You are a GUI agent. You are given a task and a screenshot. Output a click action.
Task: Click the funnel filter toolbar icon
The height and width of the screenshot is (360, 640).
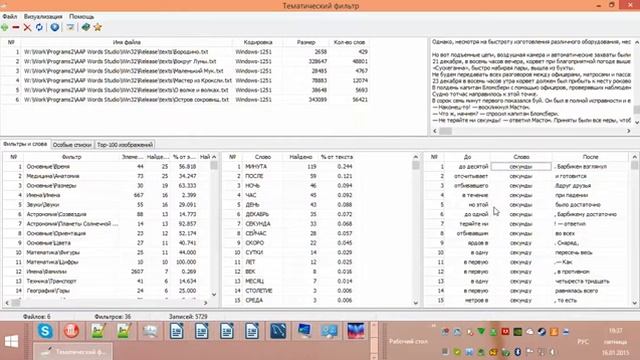click(71, 27)
